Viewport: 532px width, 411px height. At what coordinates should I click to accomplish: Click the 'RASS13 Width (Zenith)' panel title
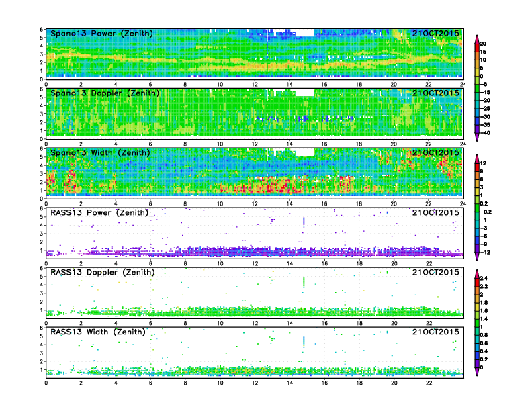coord(97,332)
